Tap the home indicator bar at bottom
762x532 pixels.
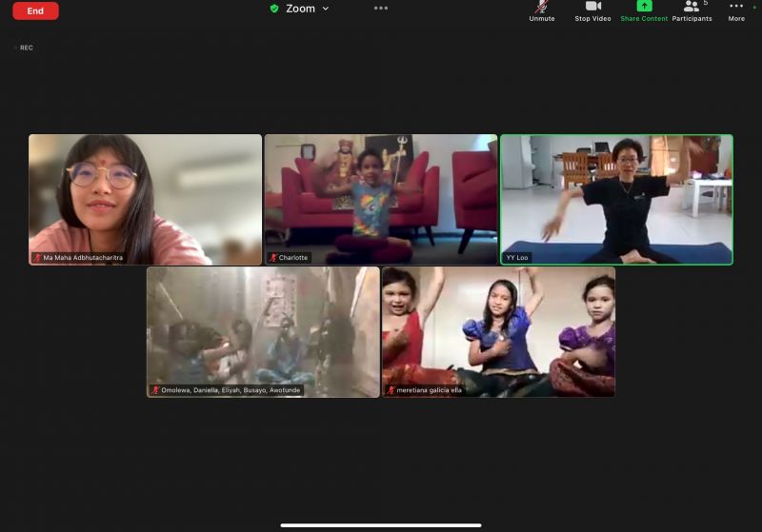coord(381,524)
